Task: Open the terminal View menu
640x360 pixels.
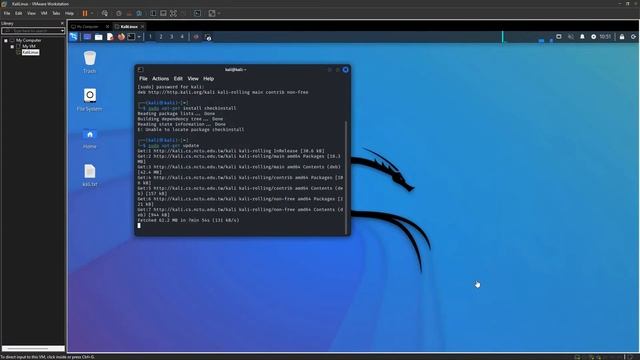Action: pyautogui.click(x=193, y=78)
